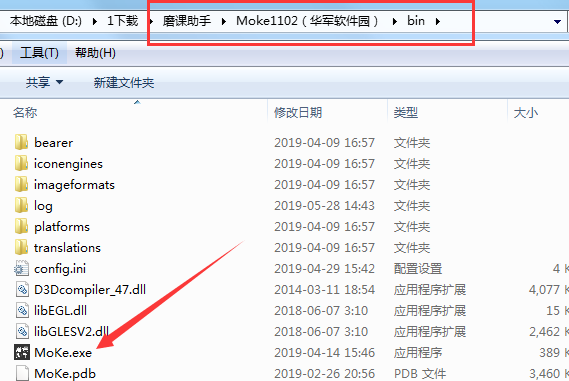Sort by 大小 column header

pos(526,112)
